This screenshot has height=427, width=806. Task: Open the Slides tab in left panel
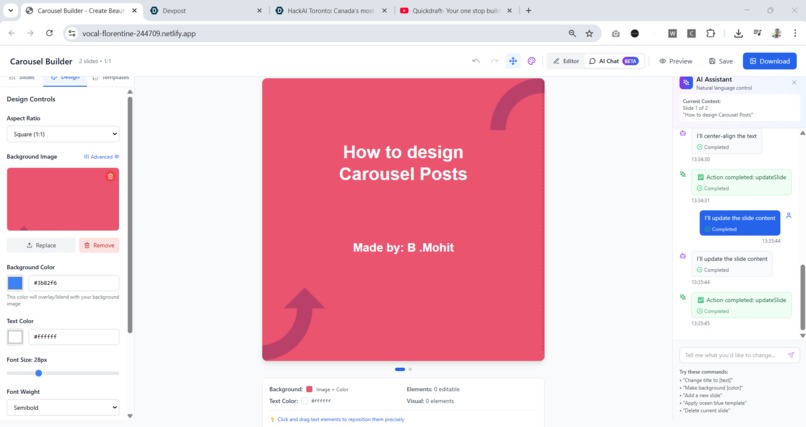(22, 78)
